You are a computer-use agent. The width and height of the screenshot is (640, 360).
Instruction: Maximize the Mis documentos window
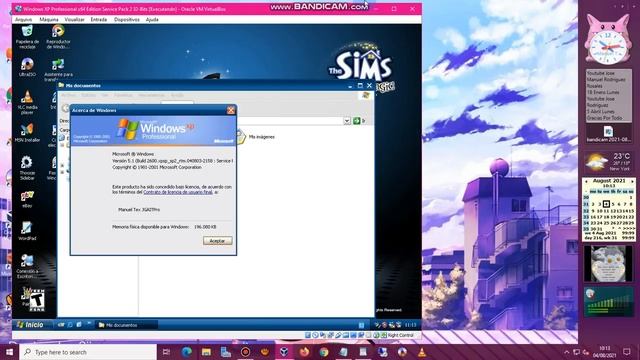[360, 86]
